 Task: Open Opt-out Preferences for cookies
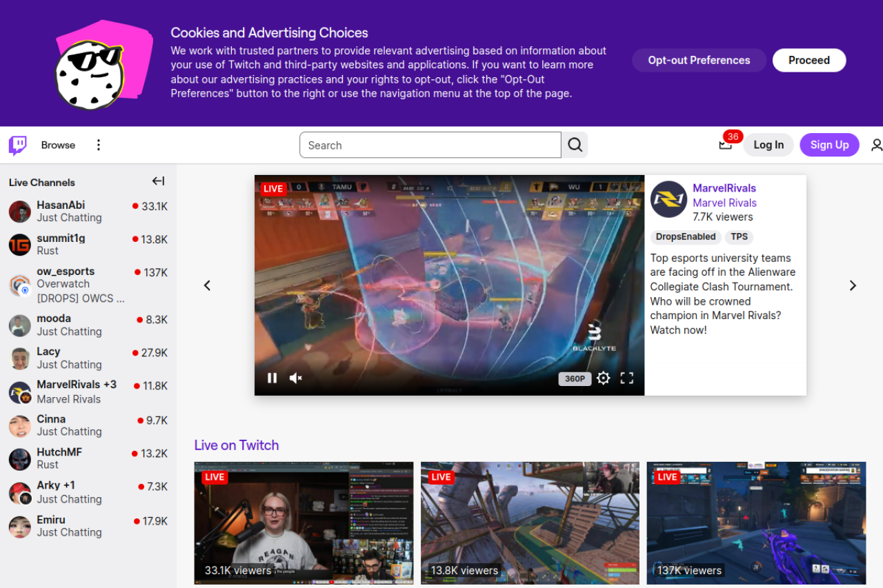point(699,60)
